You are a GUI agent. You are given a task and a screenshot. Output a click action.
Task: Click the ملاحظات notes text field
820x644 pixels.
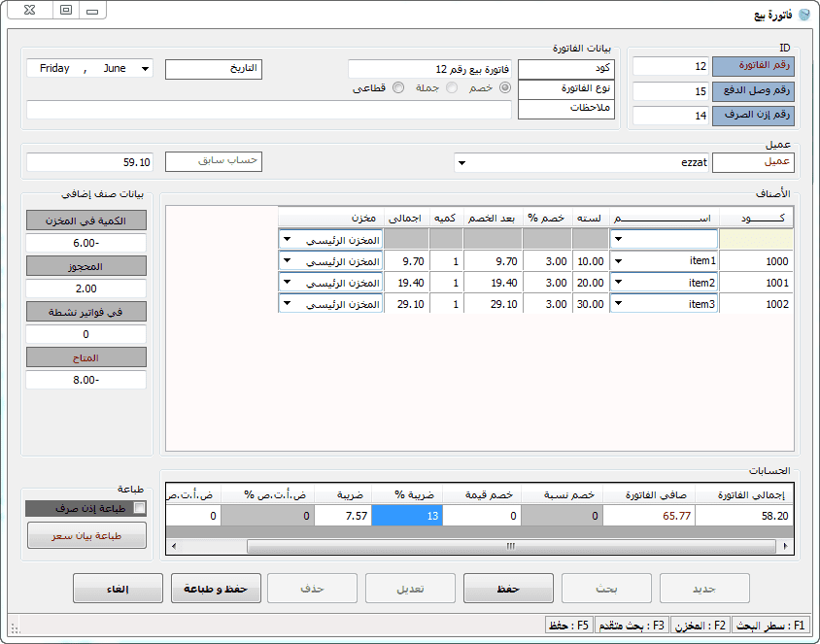point(268,110)
